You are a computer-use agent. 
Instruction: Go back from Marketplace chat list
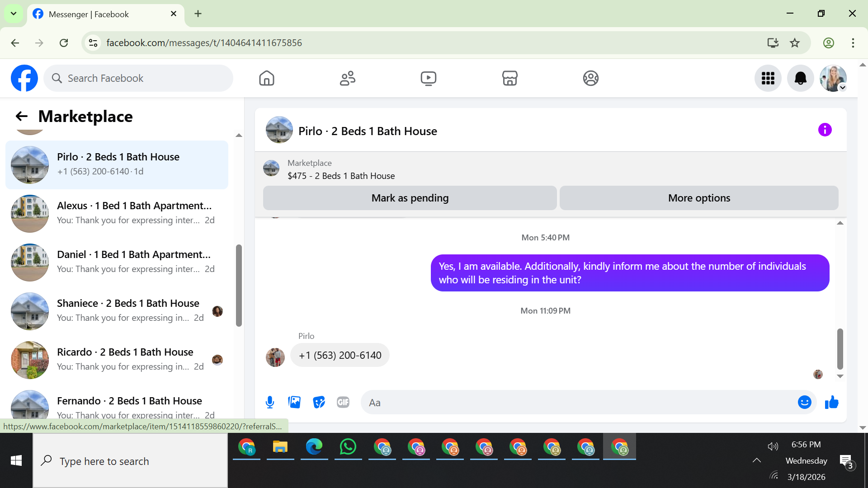tap(21, 117)
